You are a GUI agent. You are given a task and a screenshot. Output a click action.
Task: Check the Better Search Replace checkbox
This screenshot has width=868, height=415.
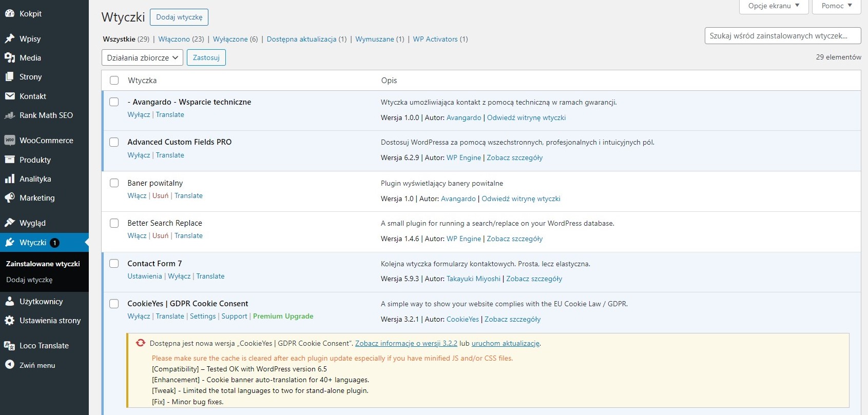point(114,223)
